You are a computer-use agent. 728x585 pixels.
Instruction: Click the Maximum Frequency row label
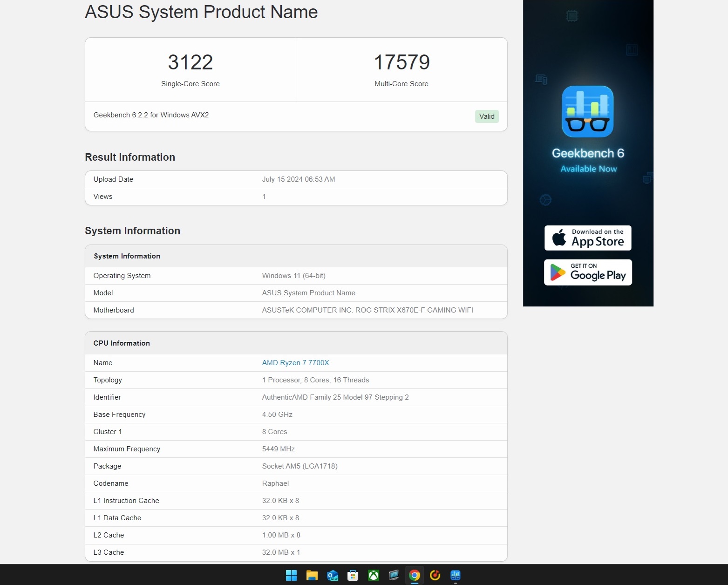pos(127,449)
